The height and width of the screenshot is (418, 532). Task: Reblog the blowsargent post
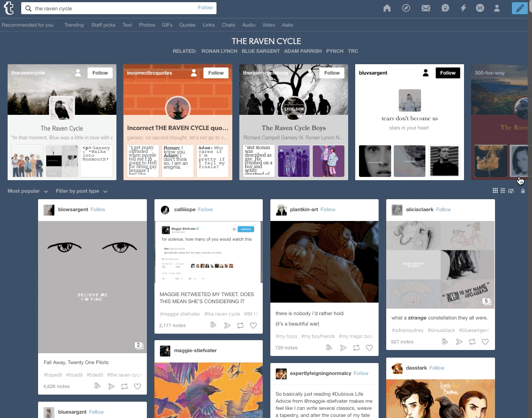point(125,386)
